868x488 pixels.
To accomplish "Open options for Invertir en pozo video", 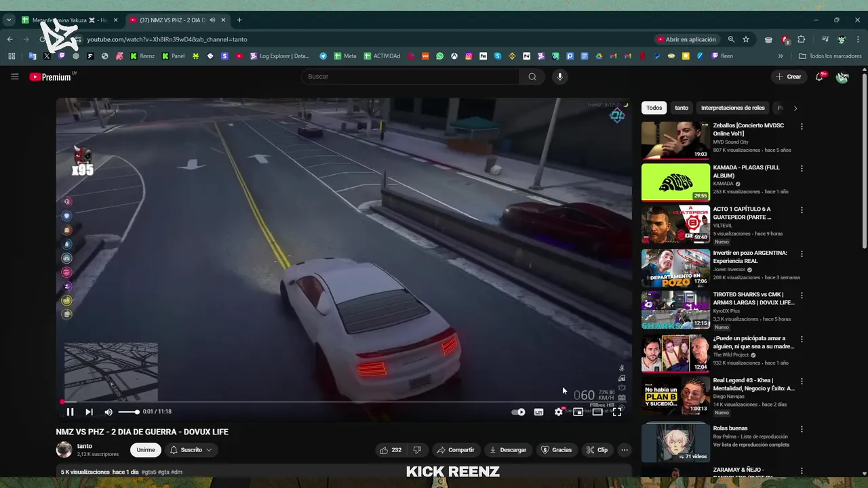I will pyautogui.click(x=802, y=254).
